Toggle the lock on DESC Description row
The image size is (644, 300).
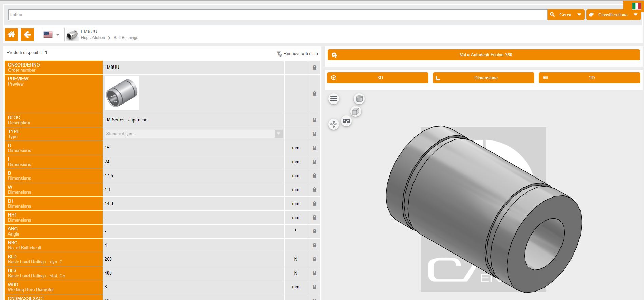pos(314,120)
